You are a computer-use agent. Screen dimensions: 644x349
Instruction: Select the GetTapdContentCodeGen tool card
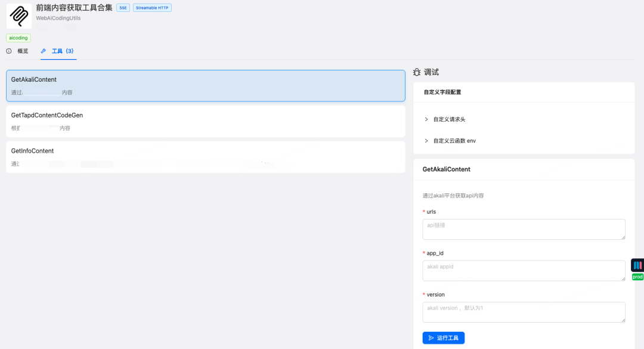click(x=206, y=121)
